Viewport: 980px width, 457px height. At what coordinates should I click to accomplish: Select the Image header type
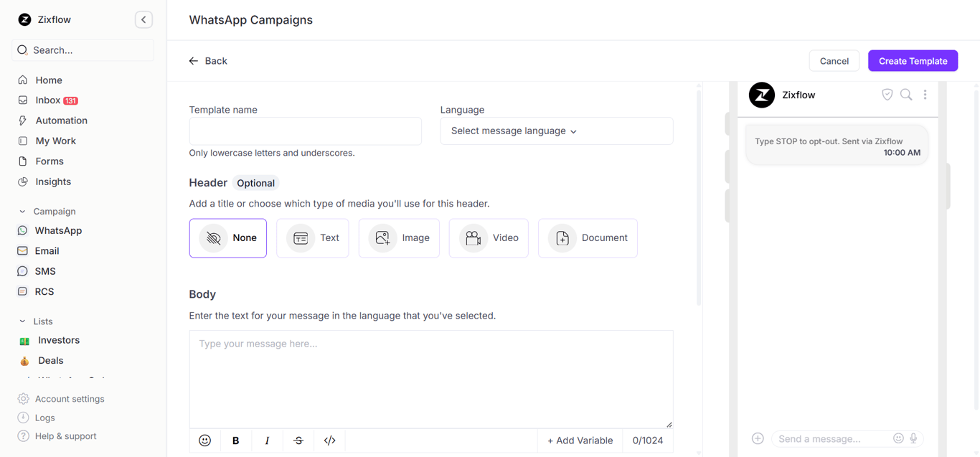(x=399, y=237)
